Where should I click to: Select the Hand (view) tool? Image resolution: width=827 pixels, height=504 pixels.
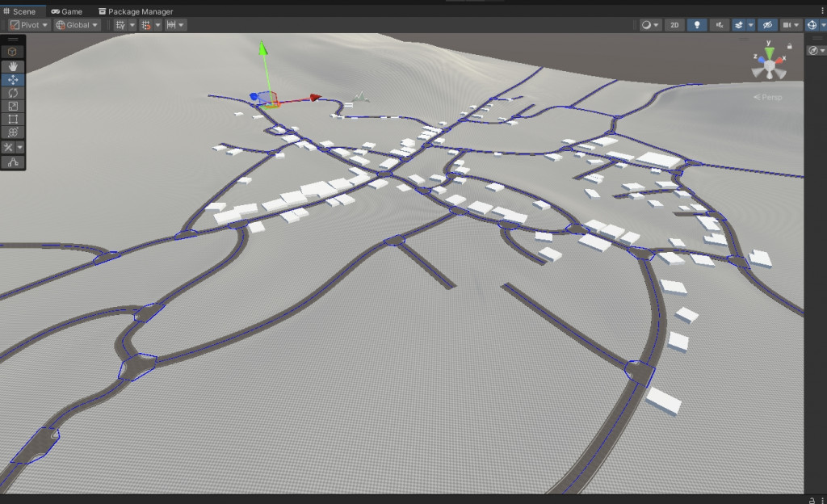tap(13, 66)
